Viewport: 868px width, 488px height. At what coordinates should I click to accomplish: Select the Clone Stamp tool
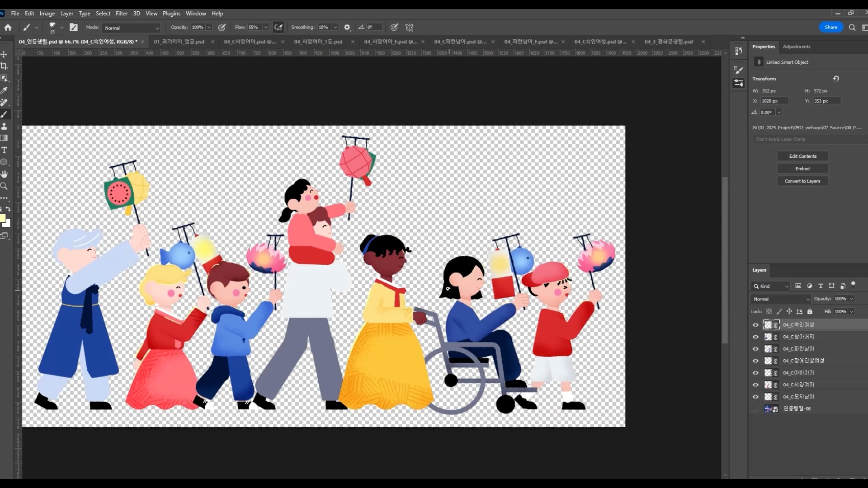tap(4, 126)
